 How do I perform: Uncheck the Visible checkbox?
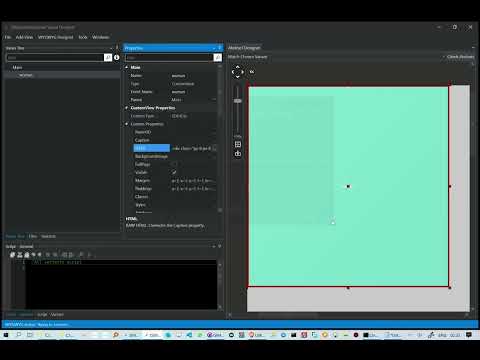click(174, 172)
